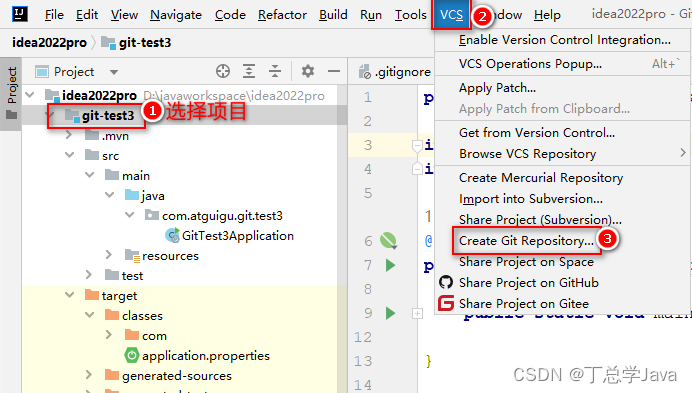Expand the test folder

pos(89,275)
